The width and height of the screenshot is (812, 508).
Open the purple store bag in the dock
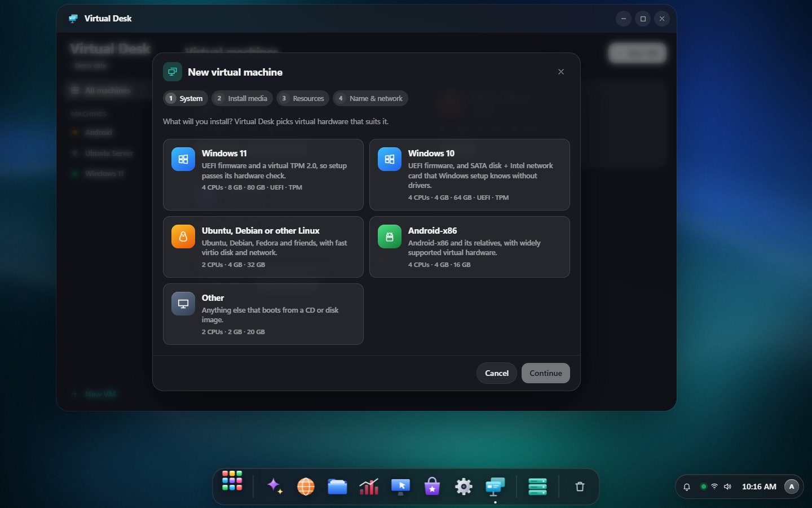click(432, 486)
